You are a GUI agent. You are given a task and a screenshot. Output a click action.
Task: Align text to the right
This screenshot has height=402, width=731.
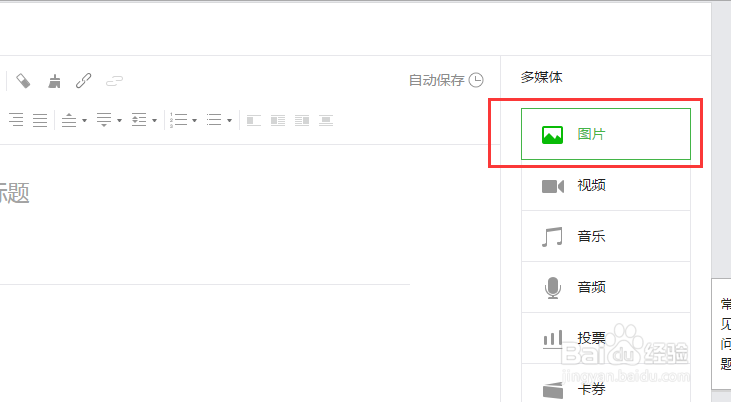point(16,120)
